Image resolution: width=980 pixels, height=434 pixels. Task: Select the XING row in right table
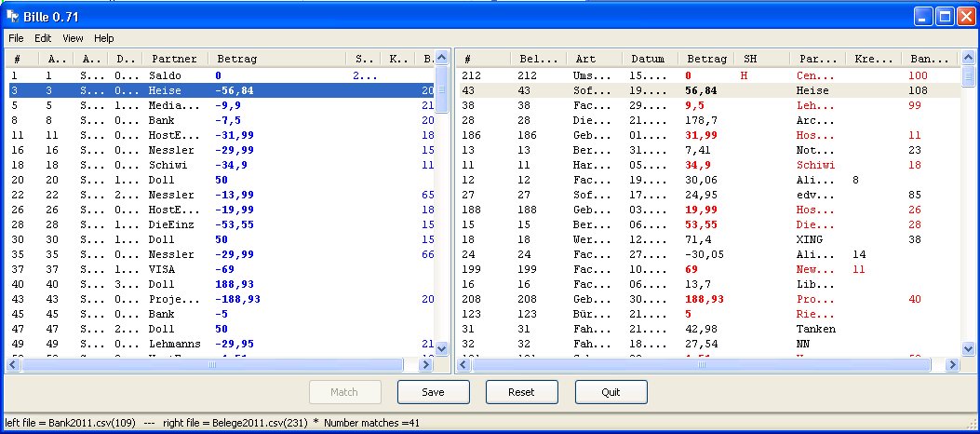[810, 239]
